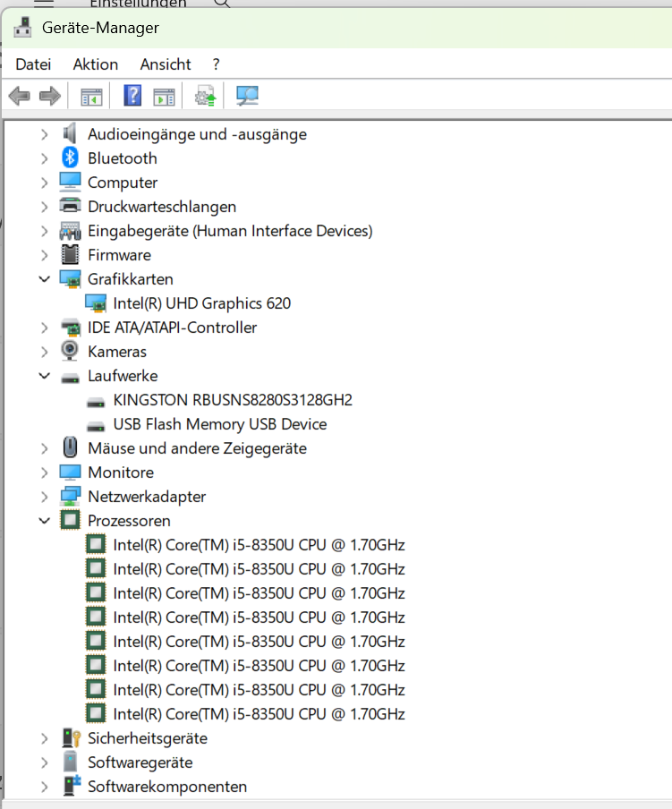Viewport: 672px width, 809px height.
Task: Expand the Computer node
Action: pyautogui.click(x=45, y=183)
